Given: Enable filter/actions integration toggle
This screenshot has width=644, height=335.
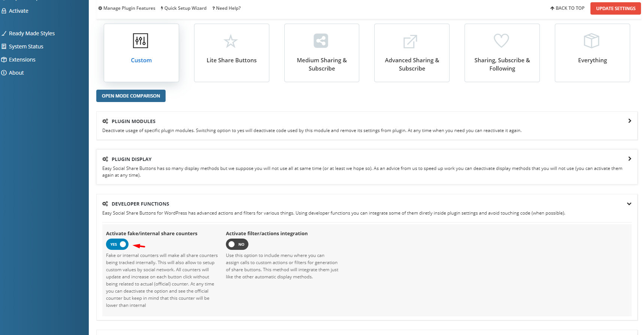Looking at the screenshot, I should click(237, 244).
